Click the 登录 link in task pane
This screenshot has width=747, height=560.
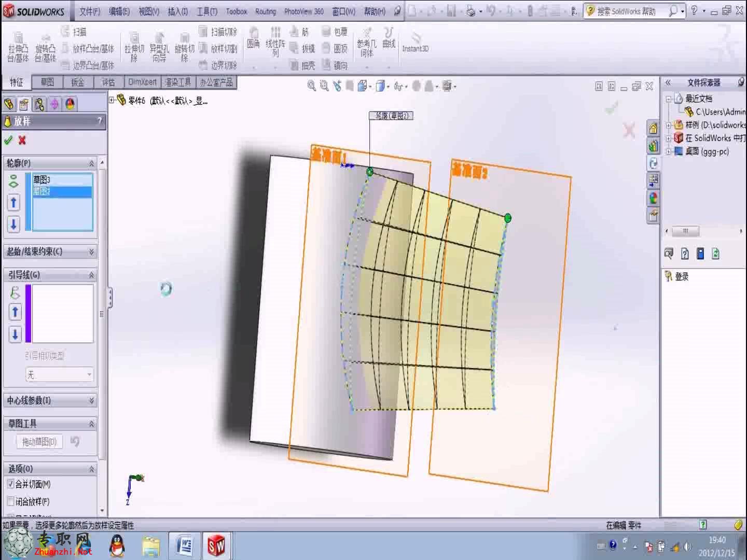(682, 276)
